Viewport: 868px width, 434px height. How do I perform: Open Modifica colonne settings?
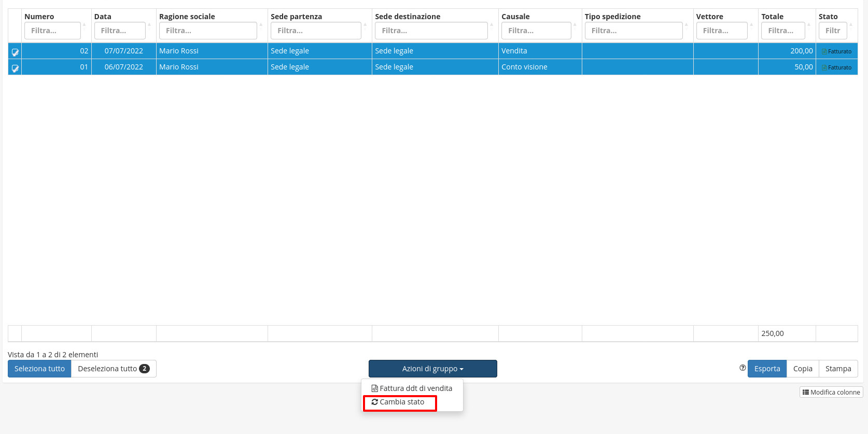(x=831, y=393)
